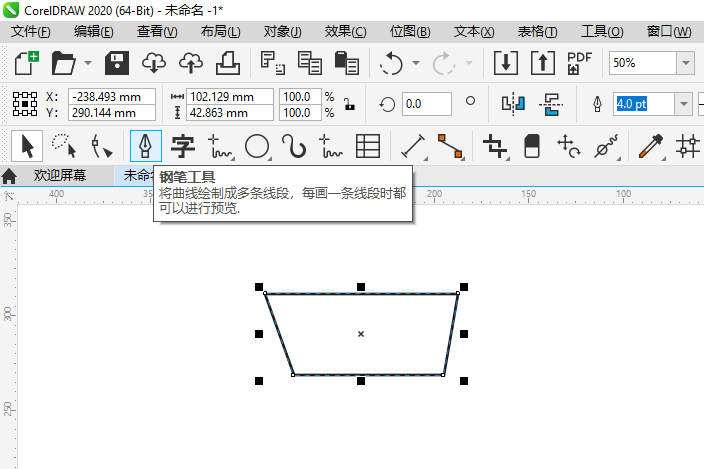Image resolution: width=704 pixels, height=469 pixels.
Task: Open the 表格 menu
Action: tap(537, 32)
